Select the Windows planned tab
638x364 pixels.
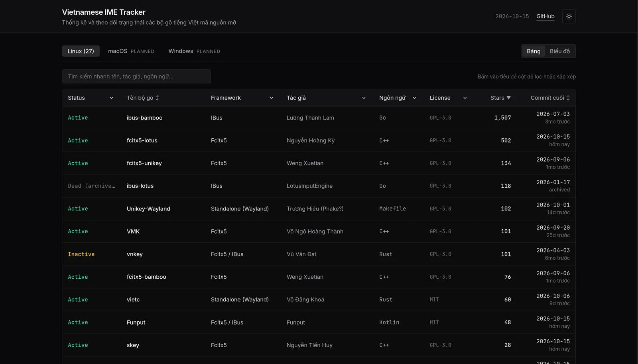[x=194, y=51]
